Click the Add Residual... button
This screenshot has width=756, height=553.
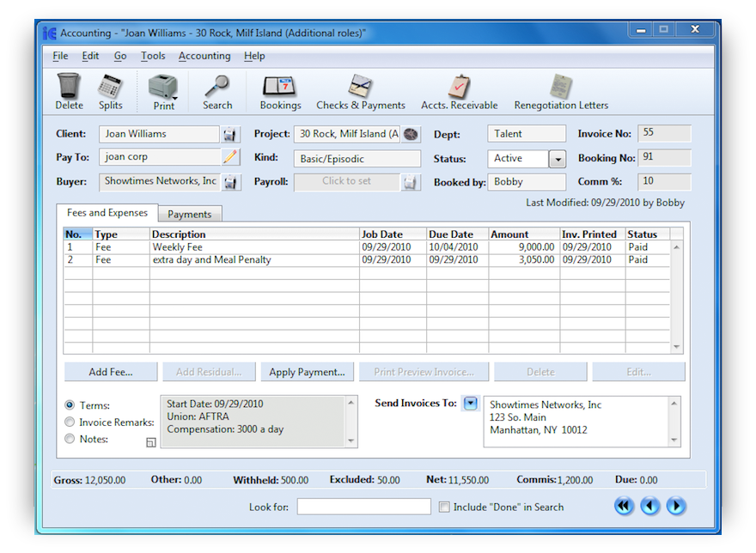[x=209, y=372]
